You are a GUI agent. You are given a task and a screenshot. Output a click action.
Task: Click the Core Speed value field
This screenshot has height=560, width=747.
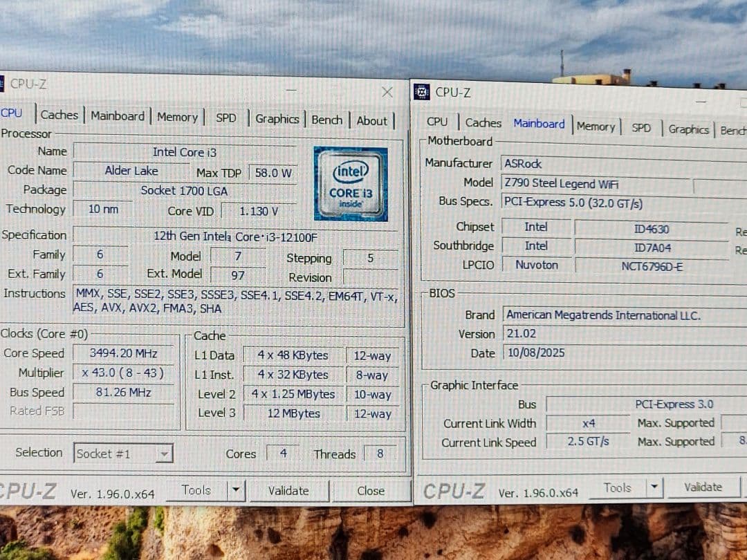click(124, 353)
